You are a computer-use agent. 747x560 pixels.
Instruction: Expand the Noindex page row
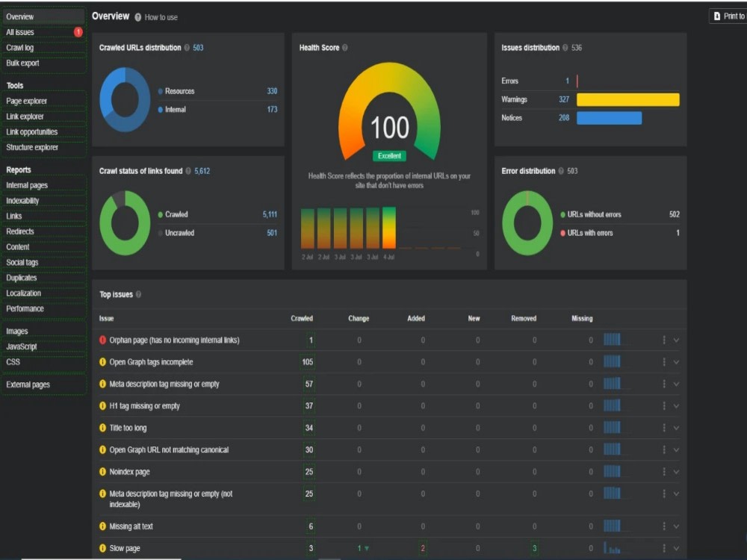click(676, 471)
